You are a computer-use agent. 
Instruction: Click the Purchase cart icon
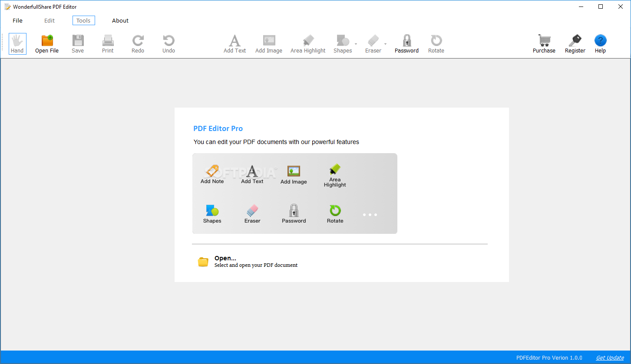coord(544,41)
